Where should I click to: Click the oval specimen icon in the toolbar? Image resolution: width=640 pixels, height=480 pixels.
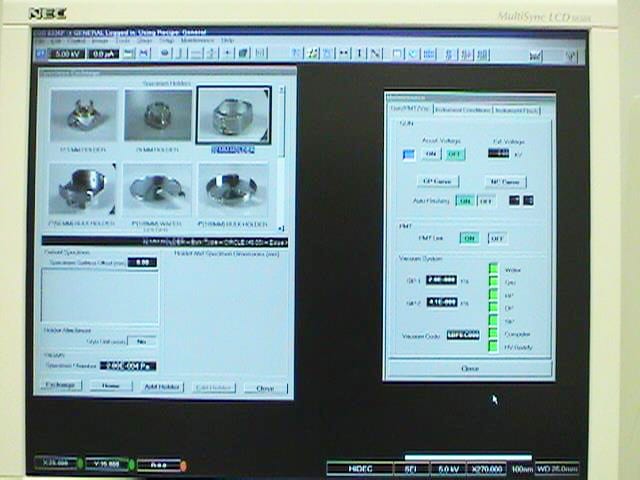coord(164,53)
